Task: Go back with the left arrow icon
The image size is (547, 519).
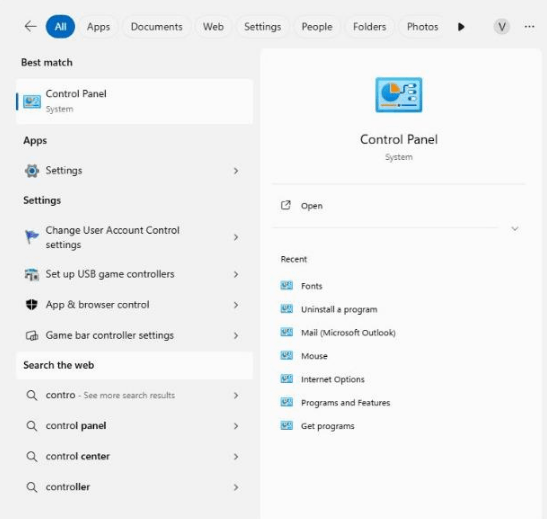Action: 30,26
